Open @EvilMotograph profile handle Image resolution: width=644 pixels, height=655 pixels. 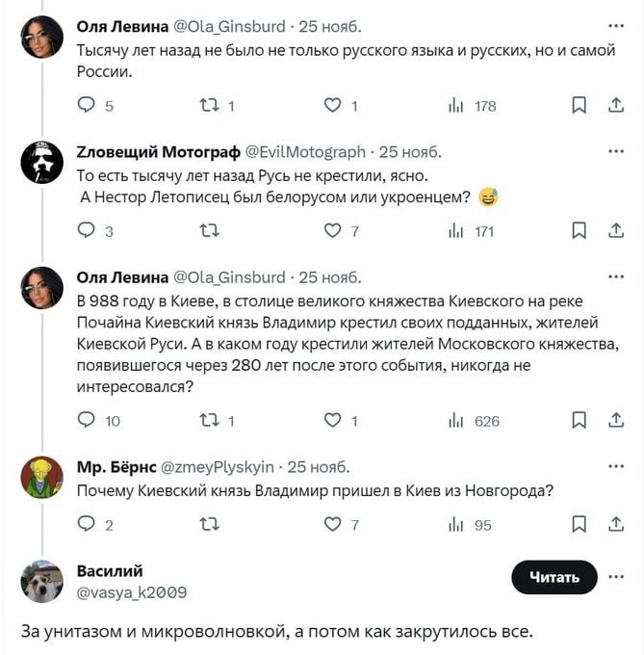305,151
